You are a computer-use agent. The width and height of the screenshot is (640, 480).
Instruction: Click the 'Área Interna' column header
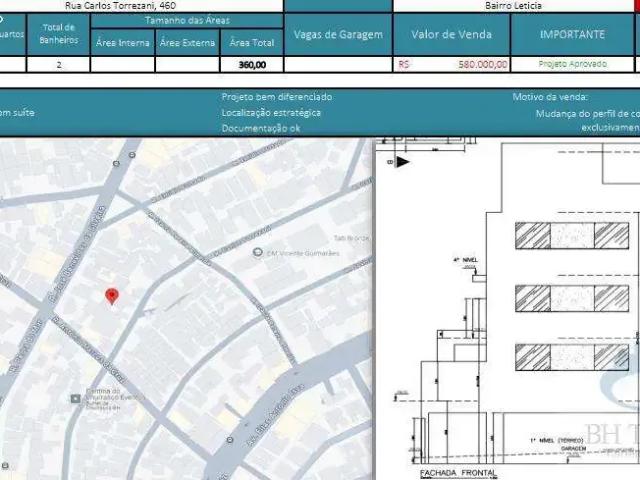click(x=122, y=42)
